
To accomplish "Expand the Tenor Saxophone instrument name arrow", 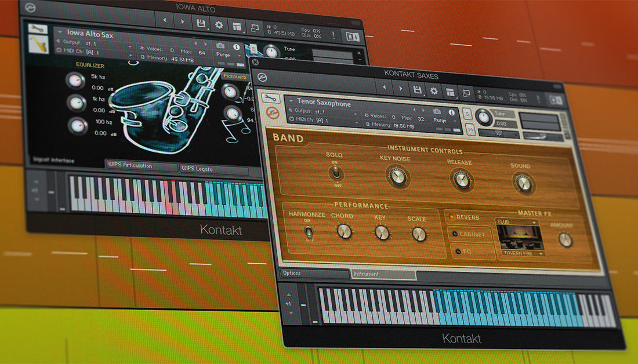I will pos(291,100).
